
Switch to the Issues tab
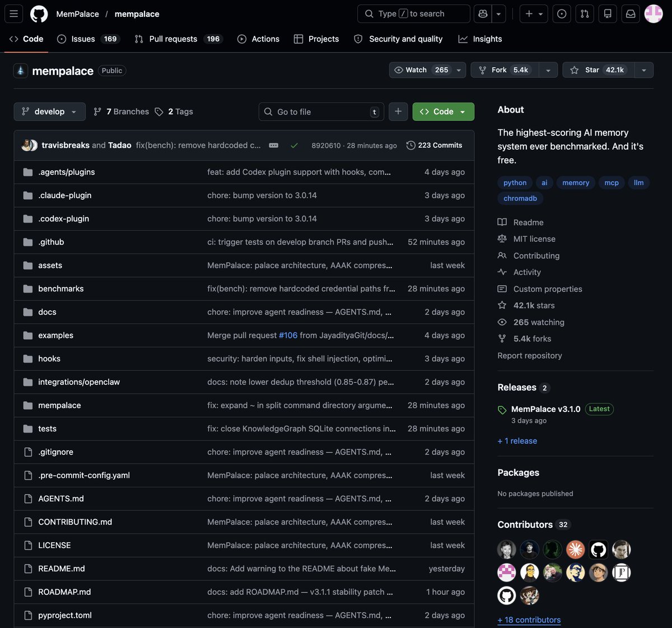87,39
